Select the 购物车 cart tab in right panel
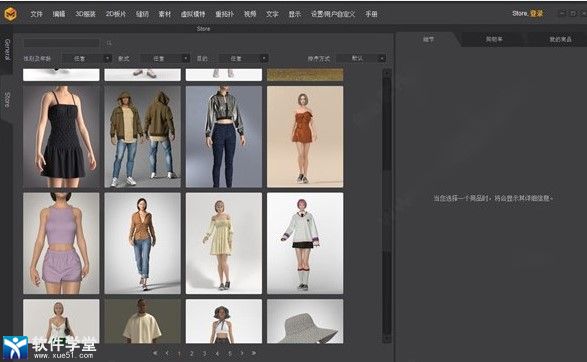 (494, 39)
